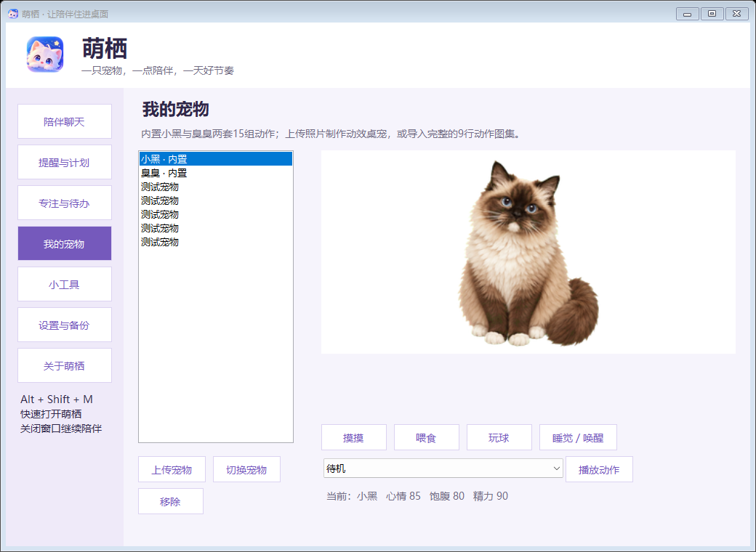Click the description mentioning 9行动作图集

tap(332, 134)
